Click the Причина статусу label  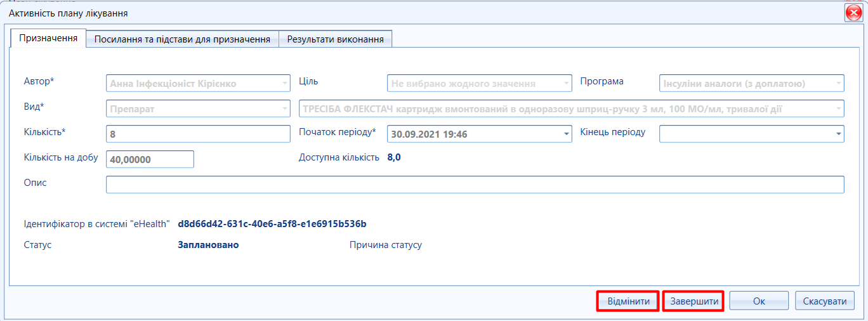tap(386, 245)
